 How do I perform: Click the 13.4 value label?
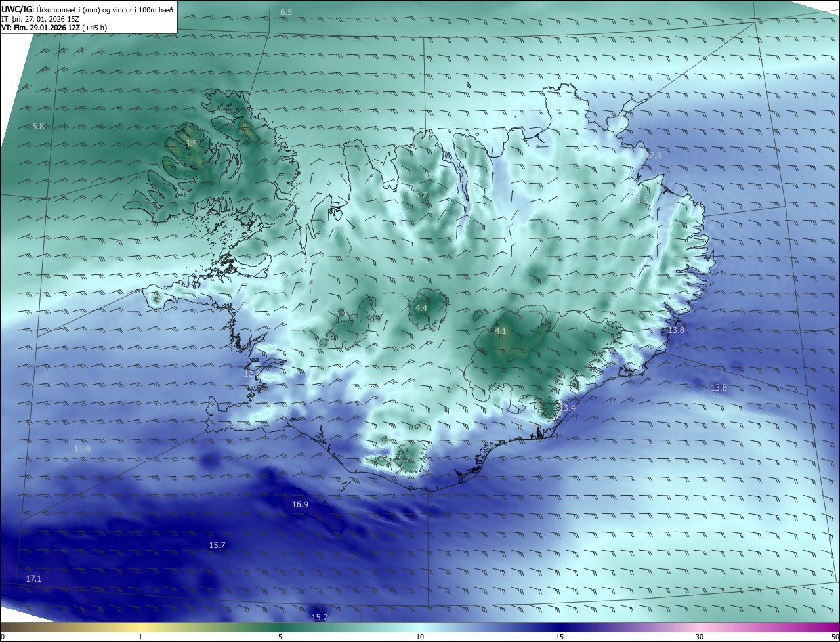coord(567,408)
